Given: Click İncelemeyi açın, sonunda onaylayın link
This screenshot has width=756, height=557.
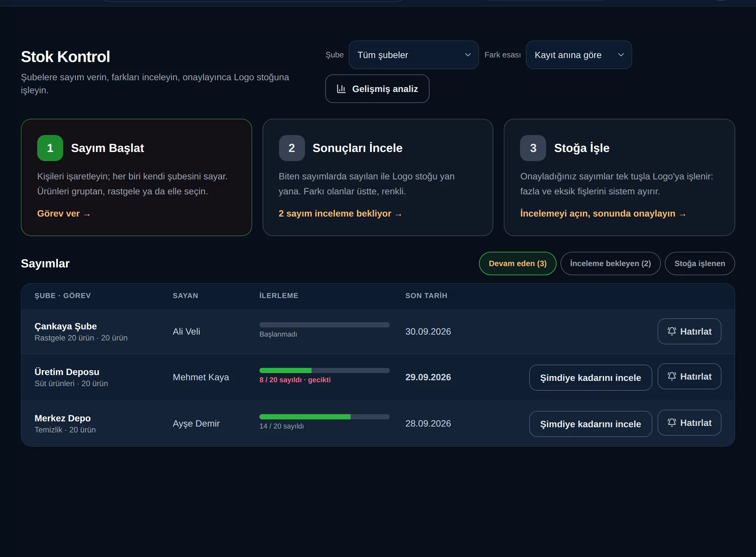Looking at the screenshot, I should tap(603, 214).
